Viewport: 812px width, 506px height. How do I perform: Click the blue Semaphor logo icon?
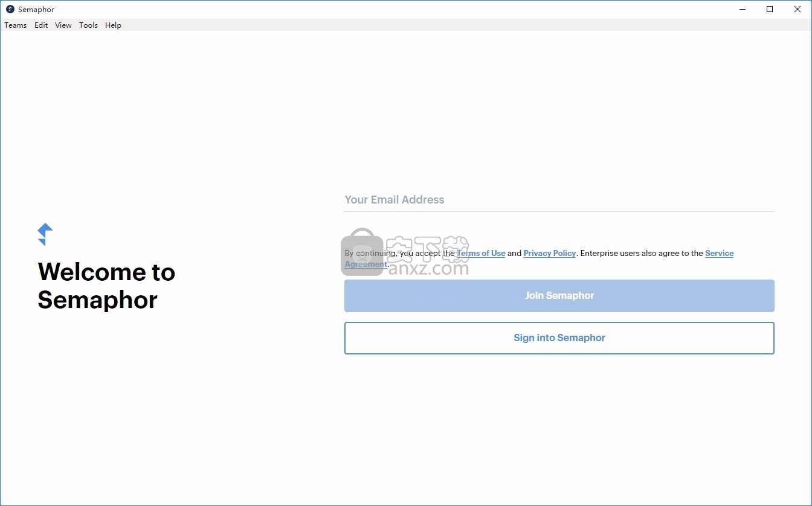[45, 234]
